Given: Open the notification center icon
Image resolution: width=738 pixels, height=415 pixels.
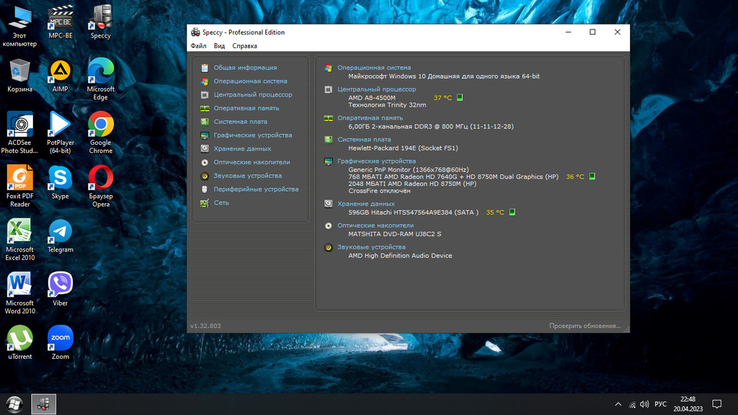Looking at the screenshot, I should tap(716, 404).
